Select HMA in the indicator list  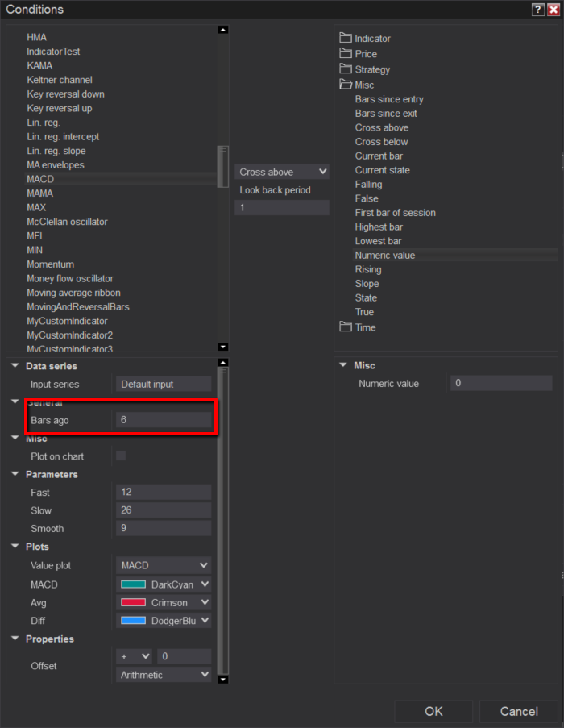point(36,37)
